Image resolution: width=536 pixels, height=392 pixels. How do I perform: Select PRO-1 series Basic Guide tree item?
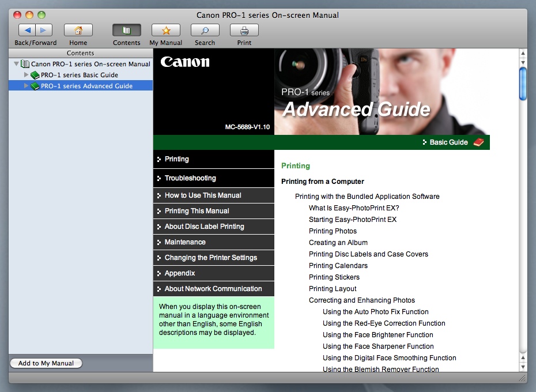coord(79,75)
